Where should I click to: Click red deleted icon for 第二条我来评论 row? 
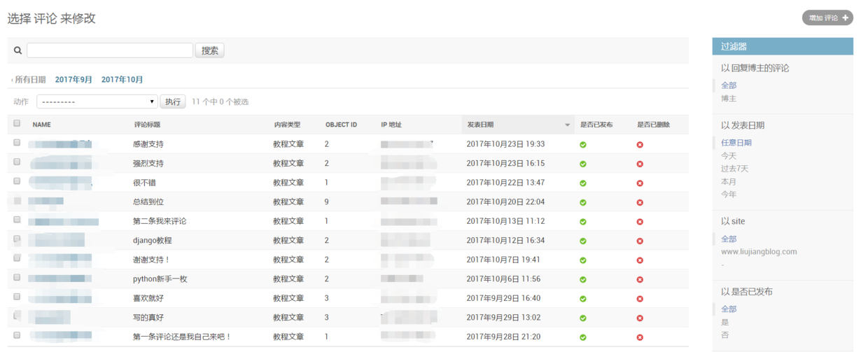point(640,222)
